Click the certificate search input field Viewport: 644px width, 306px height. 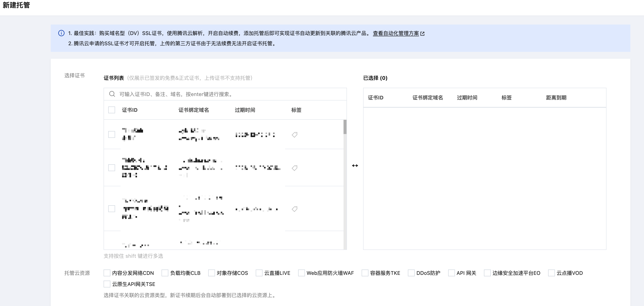pos(225,94)
